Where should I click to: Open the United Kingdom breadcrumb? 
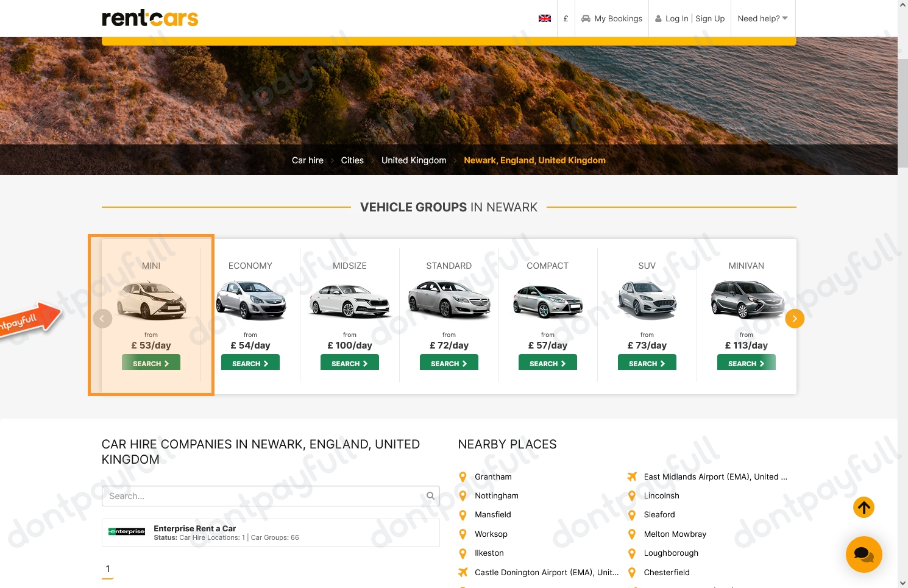(414, 160)
